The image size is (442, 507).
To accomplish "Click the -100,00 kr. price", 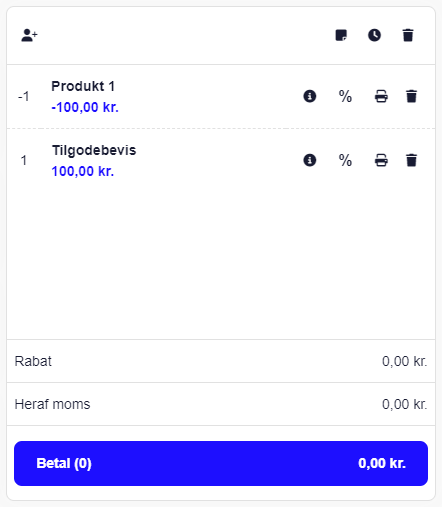I will tap(85, 107).
